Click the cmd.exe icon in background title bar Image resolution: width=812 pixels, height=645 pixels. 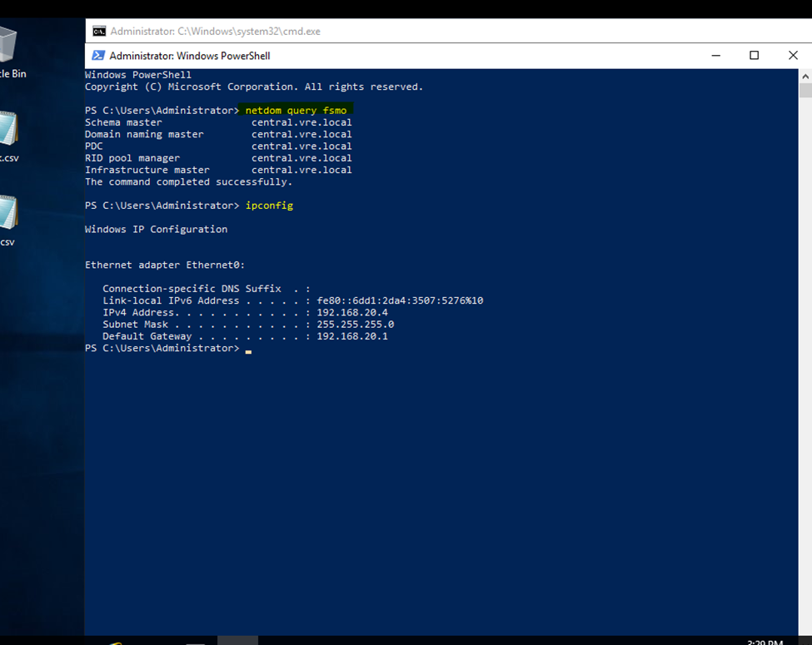(x=99, y=32)
